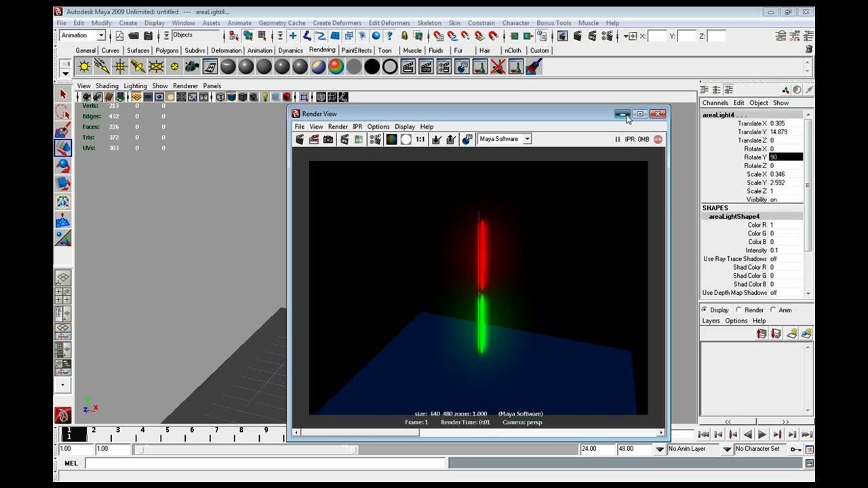This screenshot has height=488, width=868.
Task: Click the play forwards button
Action: click(x=762, y=434)
